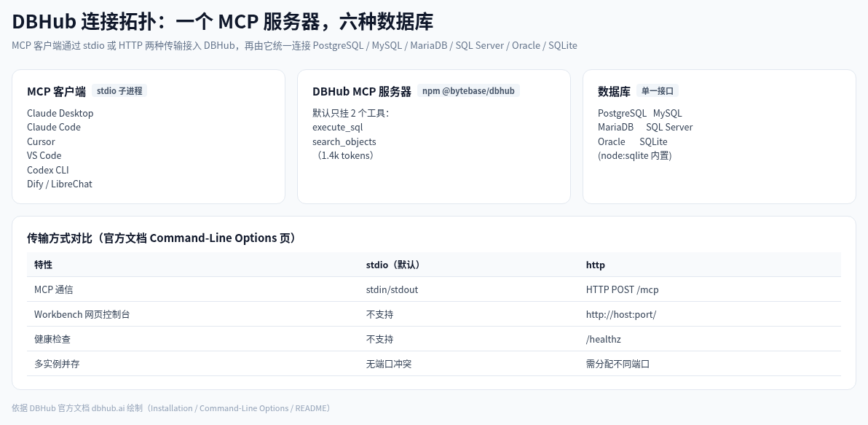The width and height of the screenshot is (868, 425).
Task: Click the http column header
Action: click(595, 265)
